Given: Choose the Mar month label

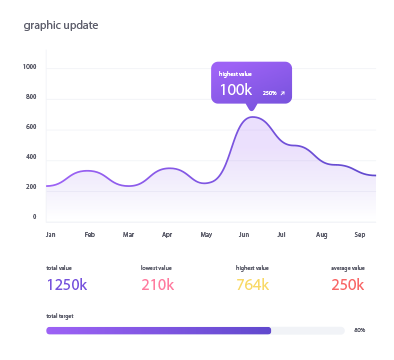Looking at the screenshot, I should (x=128, y=235).
